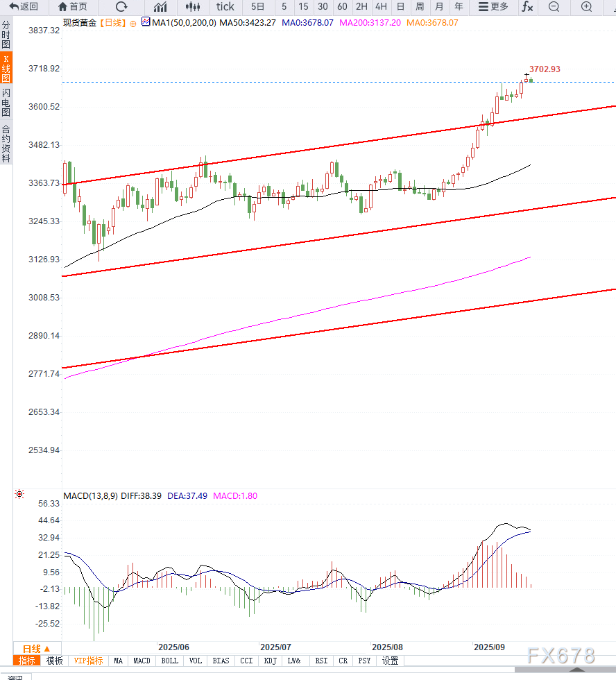
Task: Click the orange circle icon next to 日线 label
Action: pos(133,23)
